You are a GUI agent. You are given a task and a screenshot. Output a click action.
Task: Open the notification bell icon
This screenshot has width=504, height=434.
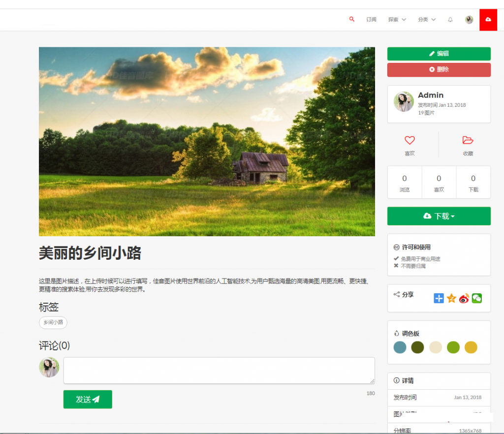450,20
